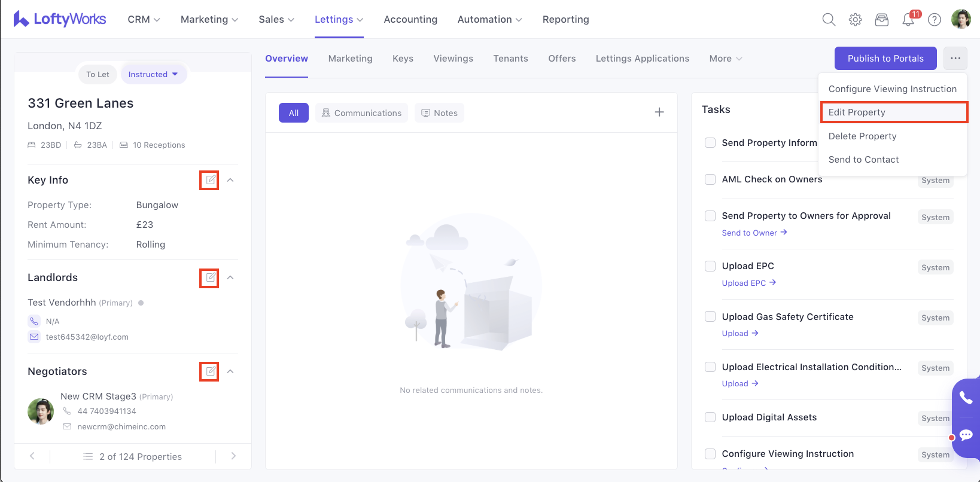Open the notifications bell
Screen dimensions: 980x482
point(908,20)
